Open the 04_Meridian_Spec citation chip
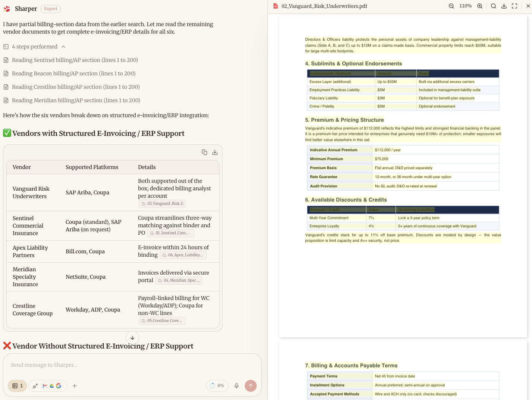532x400 pixels. tap(179, 280)
